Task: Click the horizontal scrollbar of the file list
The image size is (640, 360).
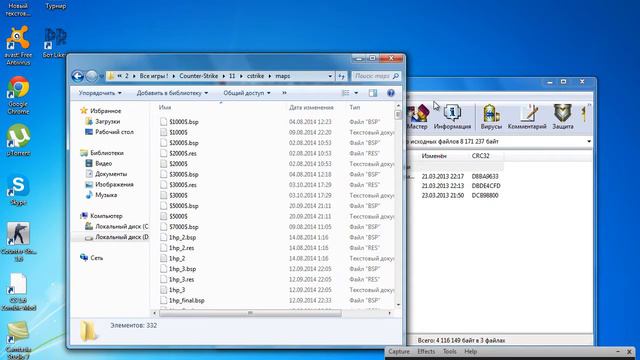Action: (x=250, y=313)
